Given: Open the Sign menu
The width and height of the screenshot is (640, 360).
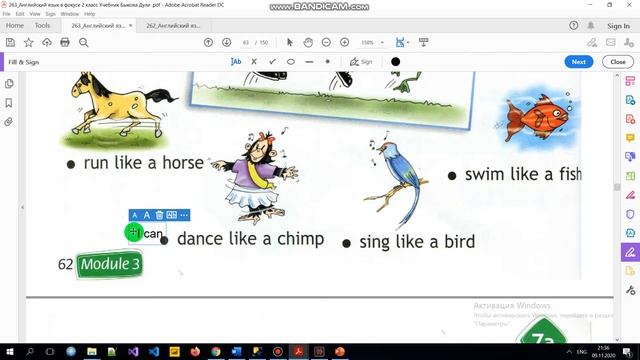Looking at the screenshot, I should 50,14.
